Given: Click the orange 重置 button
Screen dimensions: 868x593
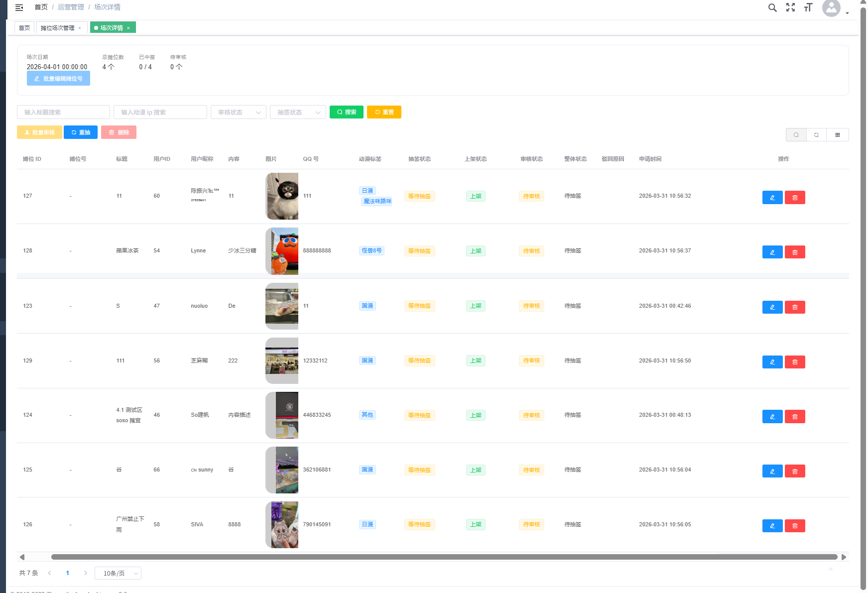Looking at the screenshot, I should pos(384,113).
